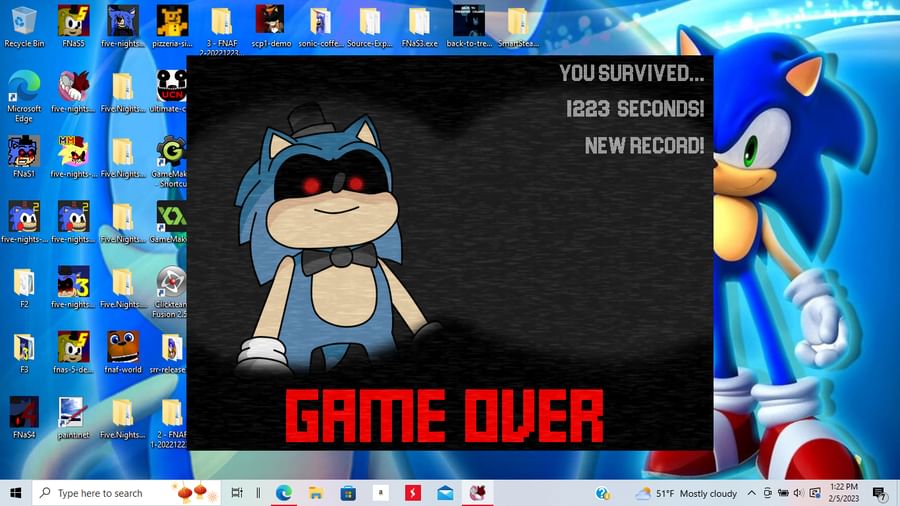Click the Get Help tray icon
This screenshot has width=900, height=506.
[x=603, y=493]
